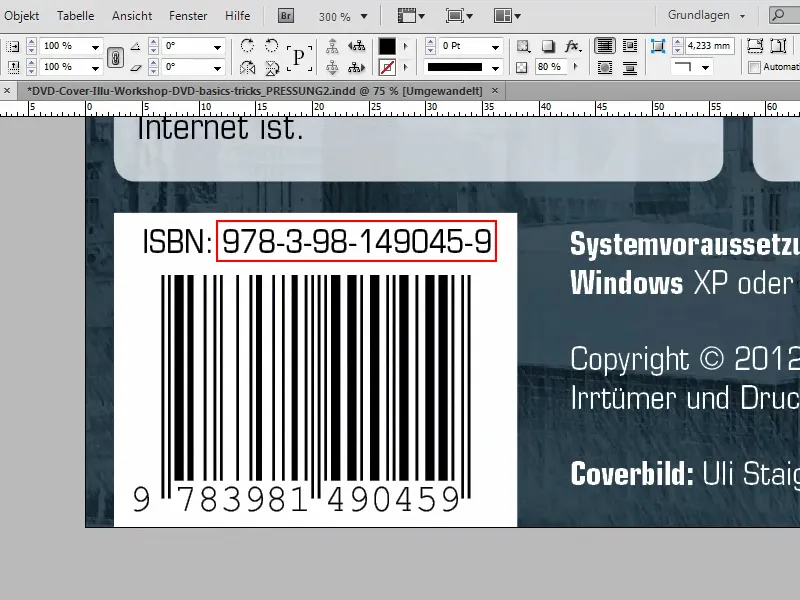Open the stroke style line dropdown

tap(495, 67)
